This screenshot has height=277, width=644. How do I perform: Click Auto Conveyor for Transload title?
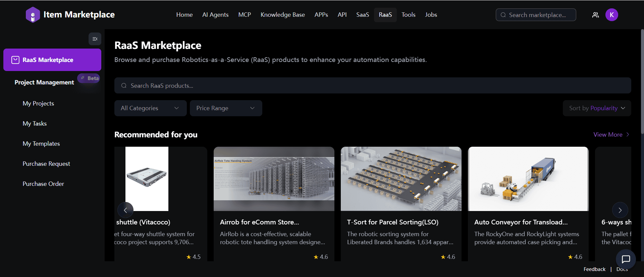[521, 222]
